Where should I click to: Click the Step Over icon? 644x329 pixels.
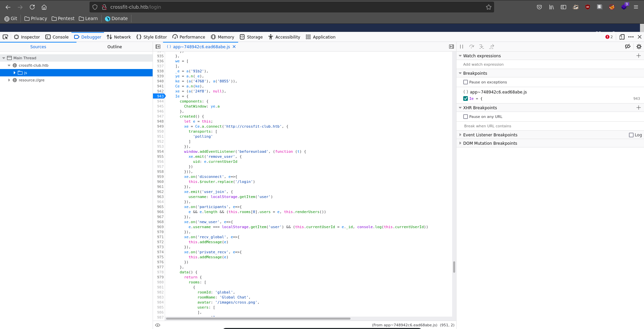point(472,47)
